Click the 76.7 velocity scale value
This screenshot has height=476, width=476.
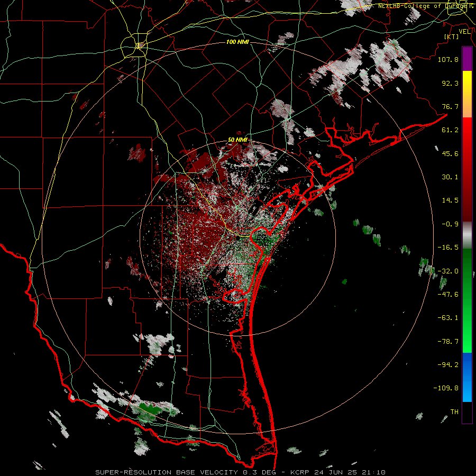coord(450,106)
